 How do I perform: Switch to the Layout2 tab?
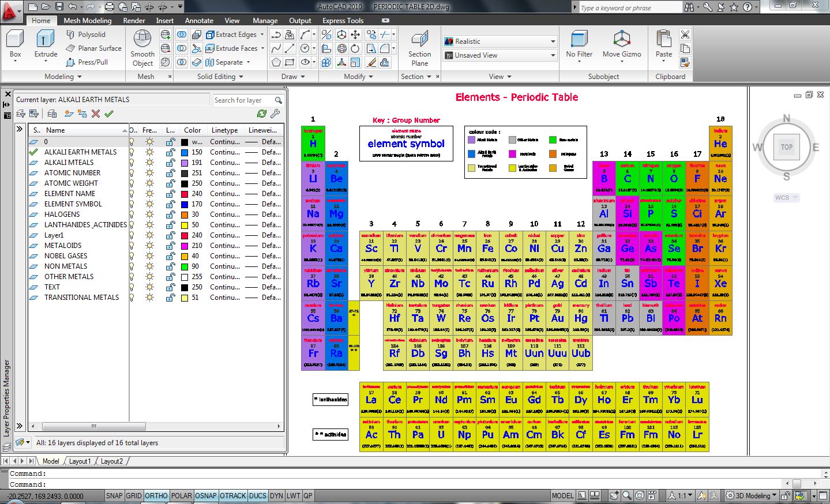pyautogui.click(x=112, y=461)
